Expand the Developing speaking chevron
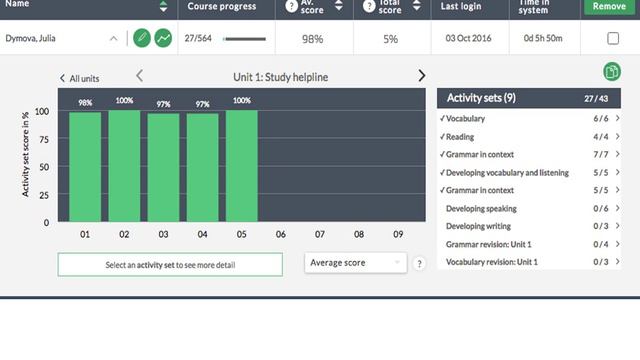Image resolution: width=640 pixels, height=360 pixels. (618, 208)
